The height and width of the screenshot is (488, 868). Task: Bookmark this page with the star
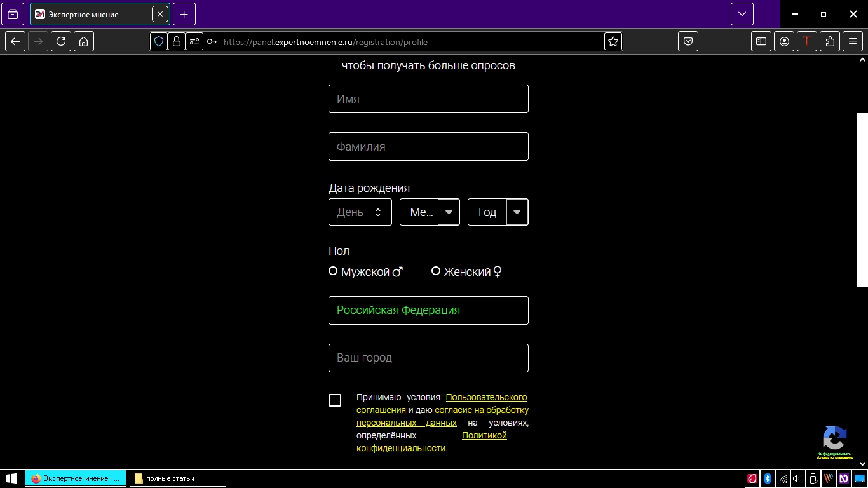click(613, 42)
